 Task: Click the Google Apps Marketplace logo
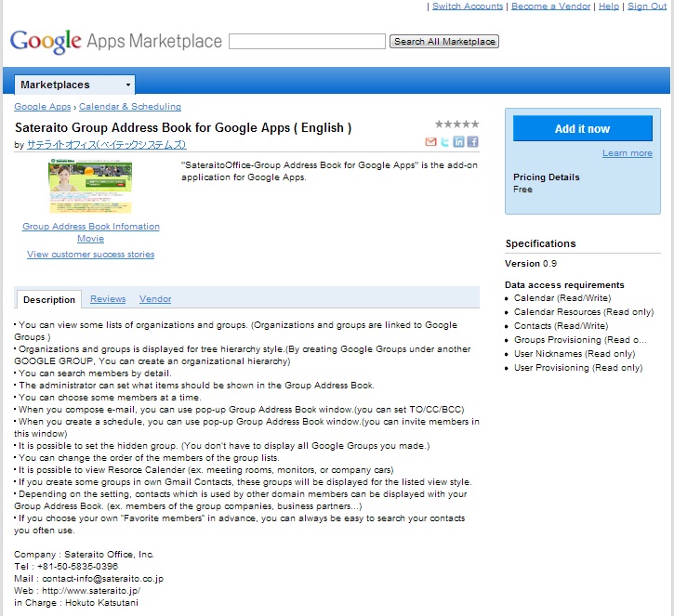115,41
